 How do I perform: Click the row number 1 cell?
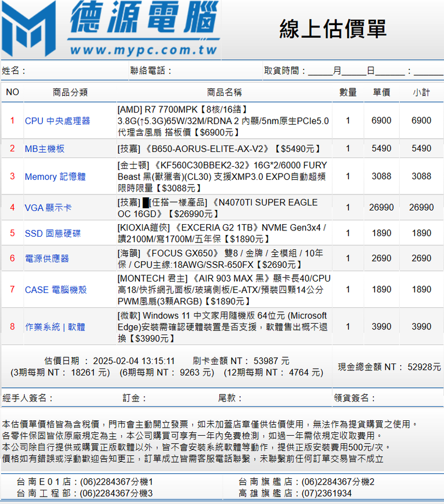pos(12,121)
